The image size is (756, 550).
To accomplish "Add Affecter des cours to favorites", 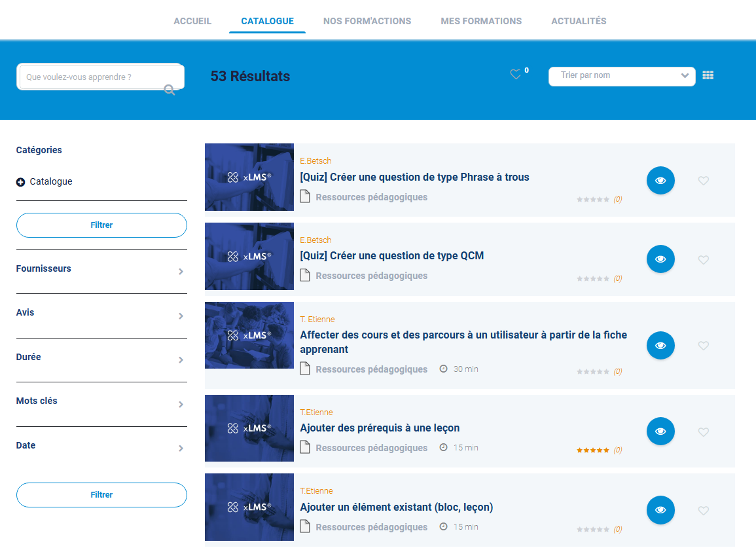I will pyautogui.click(x=704, y=346).
